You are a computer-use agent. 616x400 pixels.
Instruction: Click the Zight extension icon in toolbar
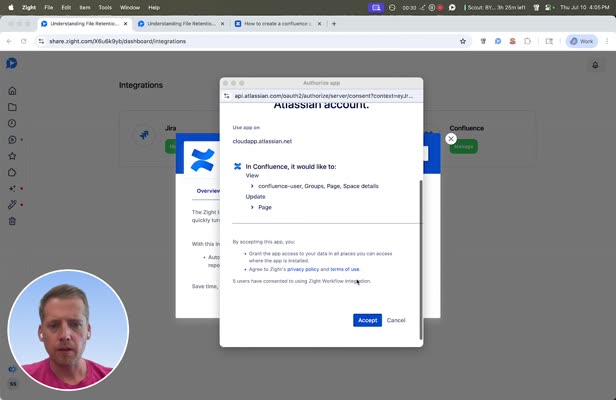click(498, 41)
